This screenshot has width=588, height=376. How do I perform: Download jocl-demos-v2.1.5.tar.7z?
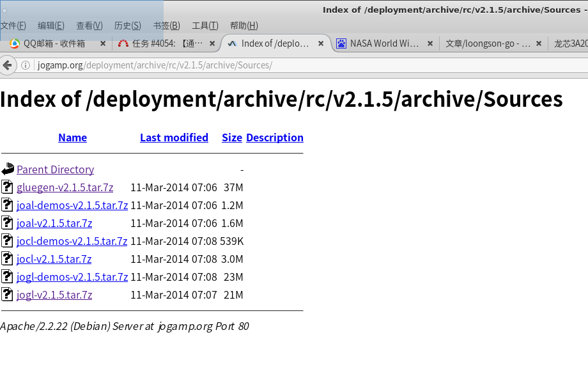[x=72, y=241]
